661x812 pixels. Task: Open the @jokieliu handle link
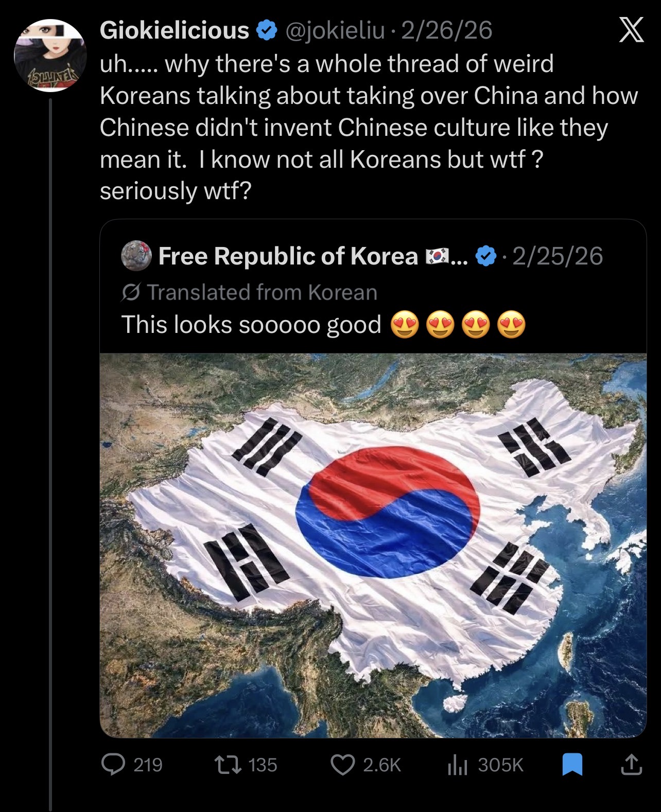coord(335,30)
